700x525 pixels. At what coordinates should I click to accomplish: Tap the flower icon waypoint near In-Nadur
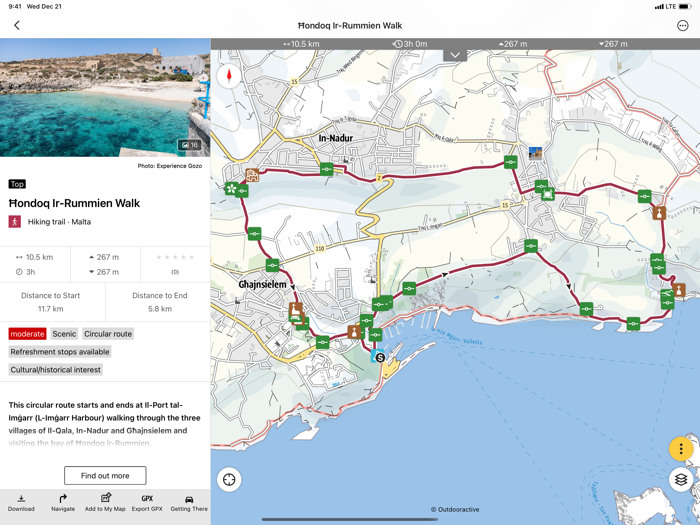click(231, 188)
